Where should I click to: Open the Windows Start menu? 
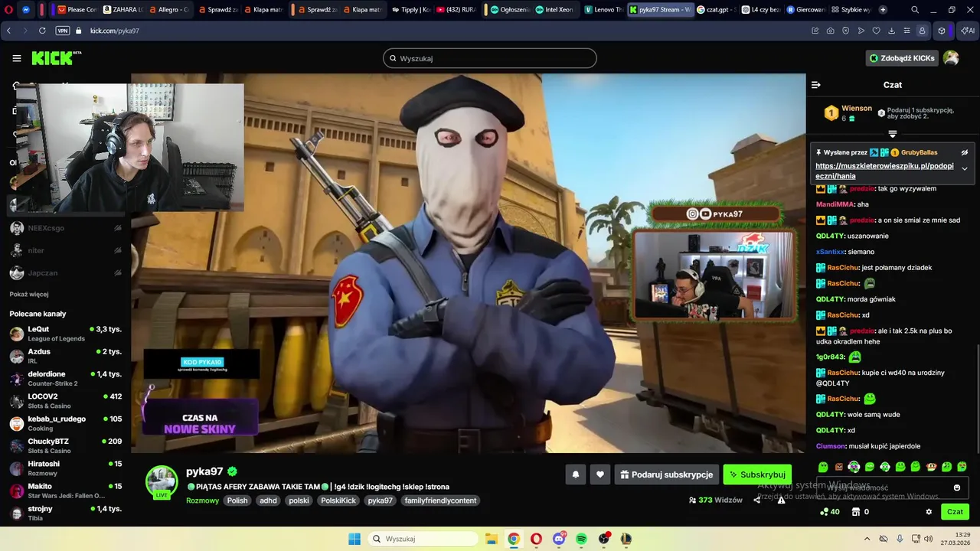(354, 539)
